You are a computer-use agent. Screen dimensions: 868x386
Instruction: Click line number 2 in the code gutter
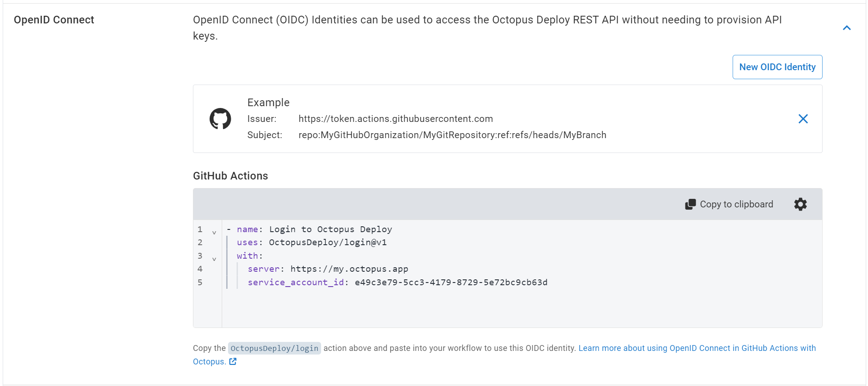click(x=200, y=242)
